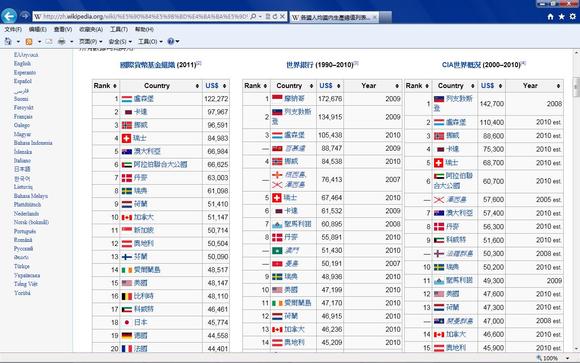Screen dimensions: 580x363
Task: Toggle Compatibility View icon in address bar
Action: click(x=268, y=17)
